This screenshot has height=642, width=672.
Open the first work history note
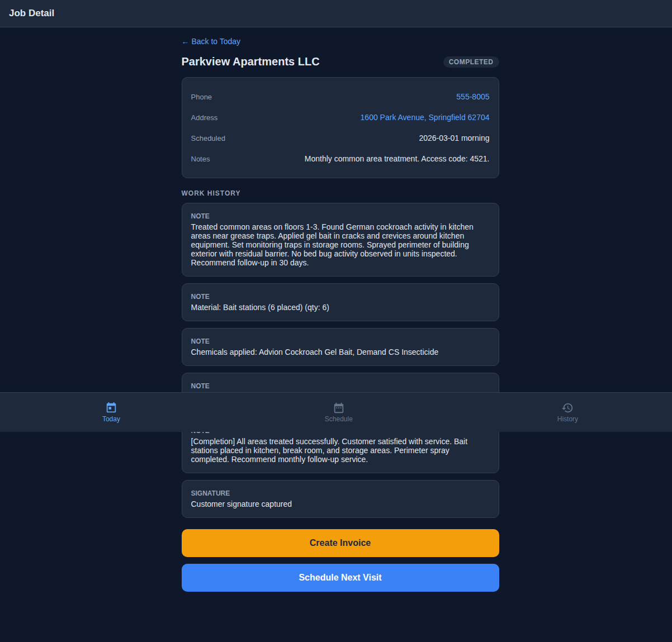pos(340,240)
